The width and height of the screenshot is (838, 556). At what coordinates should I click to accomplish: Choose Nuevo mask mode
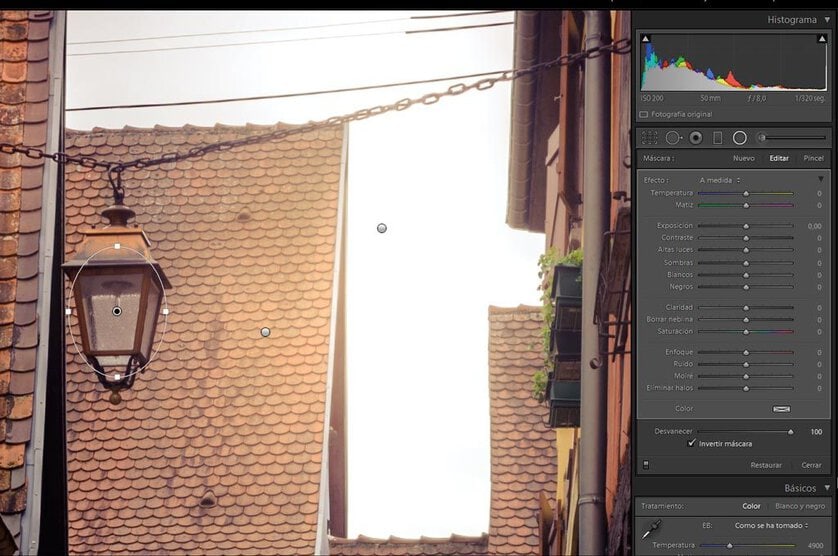743,158
